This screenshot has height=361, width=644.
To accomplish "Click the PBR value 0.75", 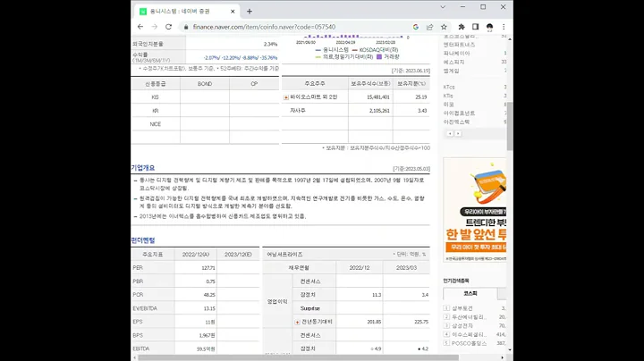I will (x=211, y=281).
